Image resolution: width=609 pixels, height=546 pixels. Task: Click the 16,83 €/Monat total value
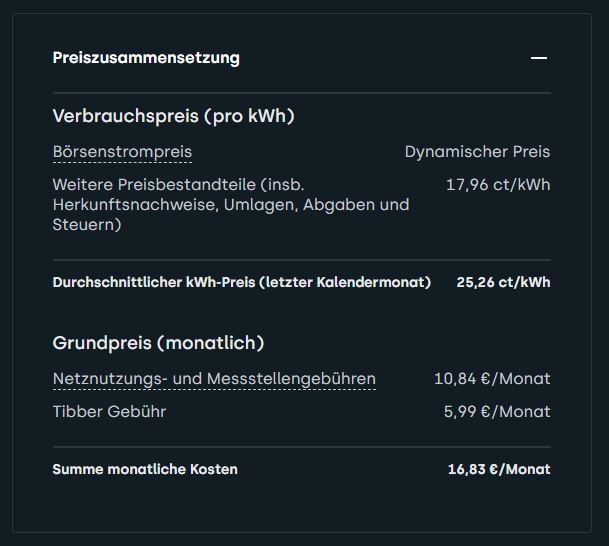[x=499, y=469]
